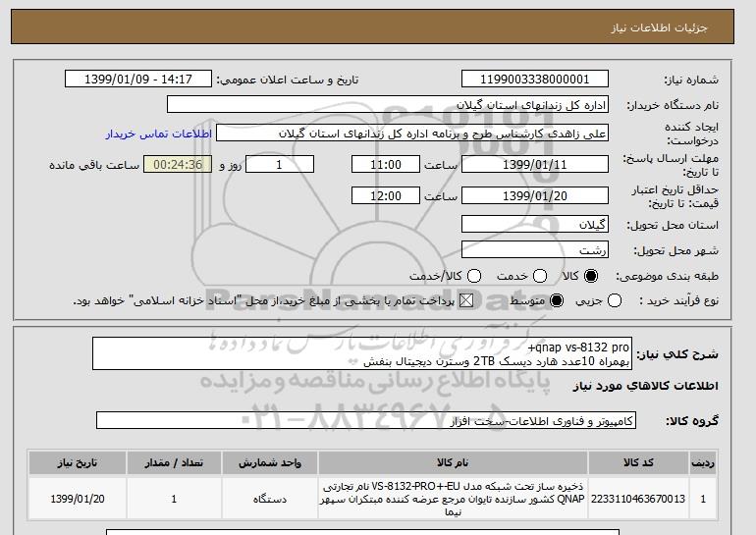The width and height of the screenshot is (756, 535).
Task: Click the شرح کلی نیاز label
Action: tap(677, 354)
